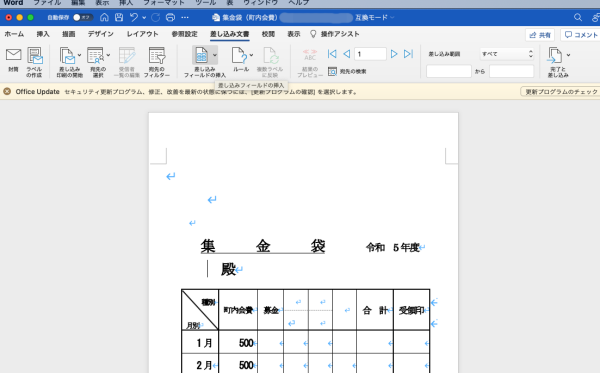Click the 町内会費 table header cell
This screenshot has height=373, width=600.
[238, 310]
